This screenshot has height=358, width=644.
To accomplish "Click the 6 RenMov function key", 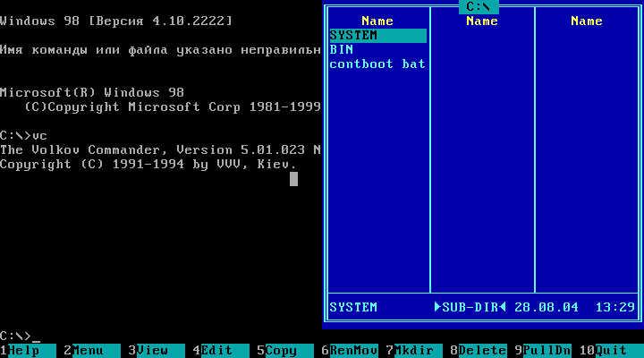I will pos(350,351).
